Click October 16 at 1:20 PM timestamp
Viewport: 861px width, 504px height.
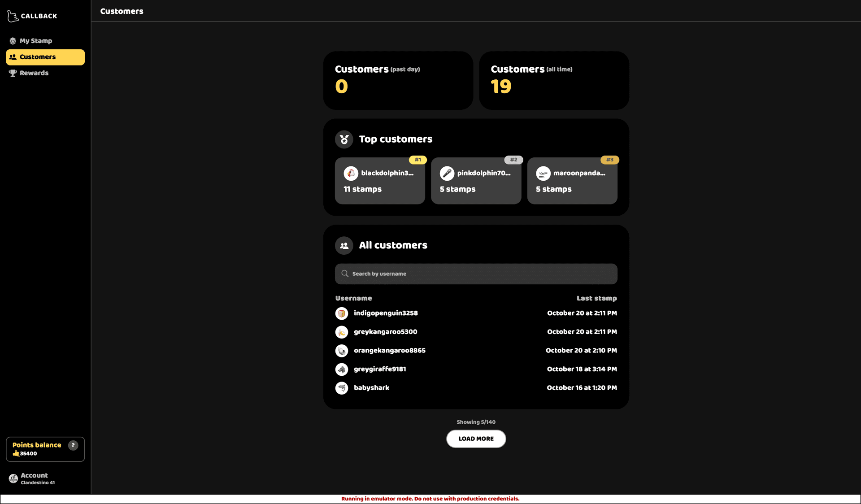[582, 388]
